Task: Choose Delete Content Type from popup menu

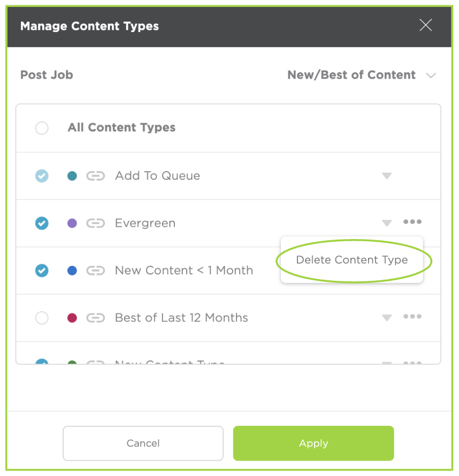Action: tap(352, 260)
